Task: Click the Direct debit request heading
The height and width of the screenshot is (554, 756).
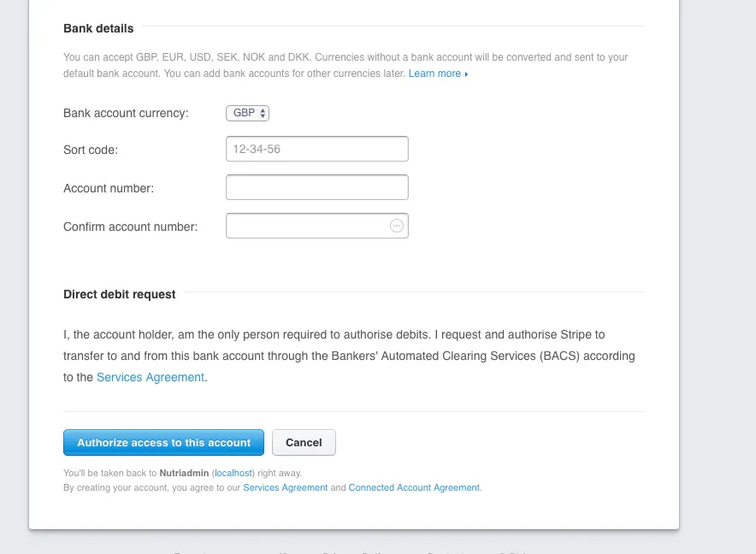Action: [x=120, y=294]
